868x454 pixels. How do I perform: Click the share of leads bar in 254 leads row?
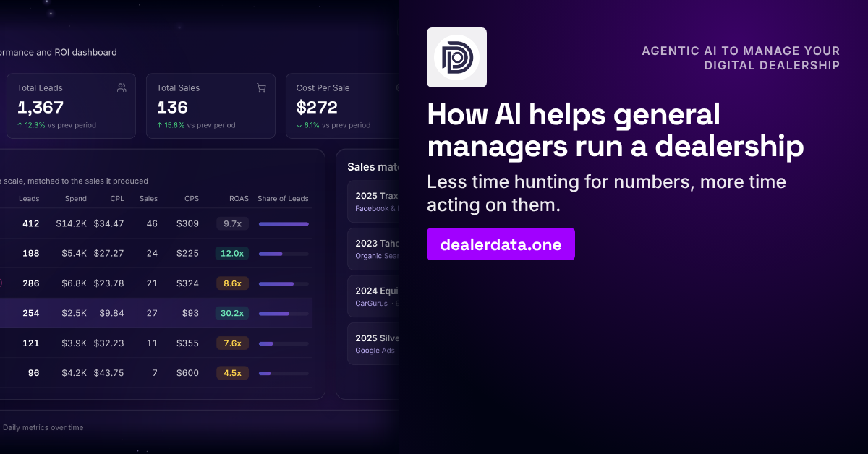(284, 314)
